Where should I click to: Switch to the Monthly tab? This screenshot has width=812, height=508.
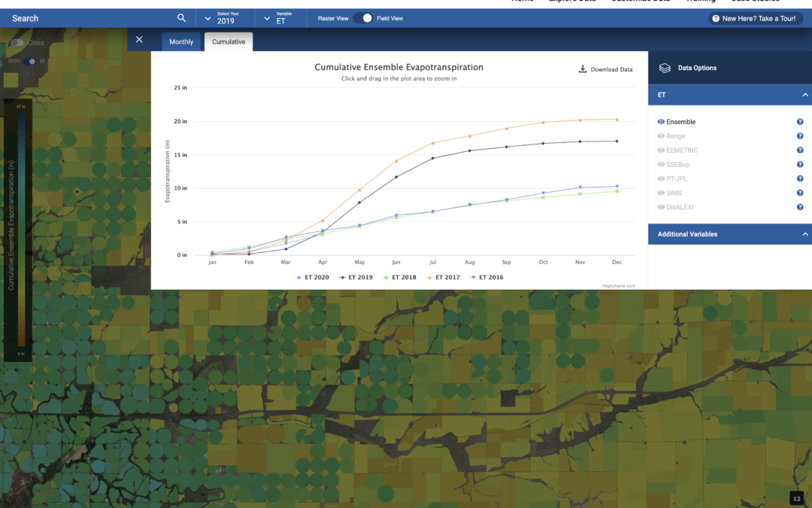[181, 42]
